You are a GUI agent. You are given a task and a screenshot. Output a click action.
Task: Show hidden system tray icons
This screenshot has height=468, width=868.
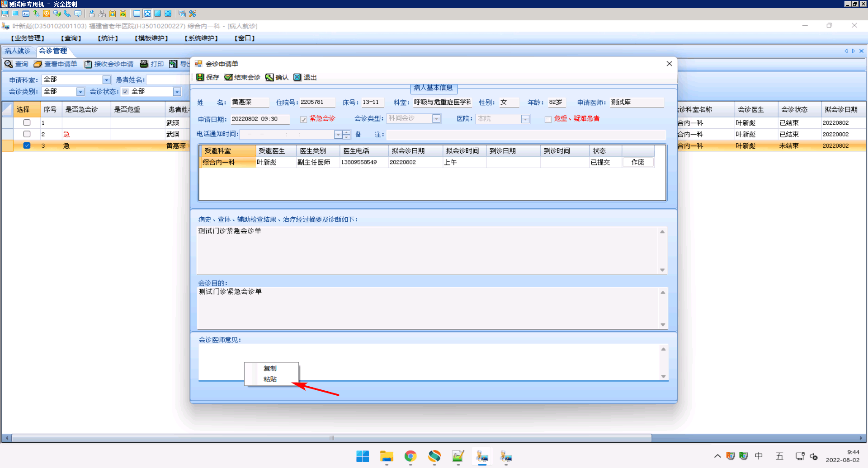tap(717, 456)
